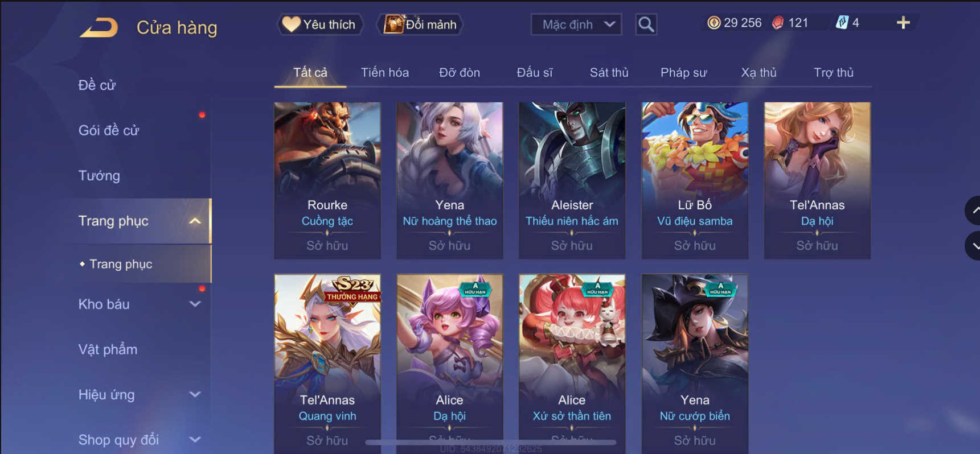The image size is (980, 454).
Task: Open search with the magnifier icon
Action: click(646, 24)
